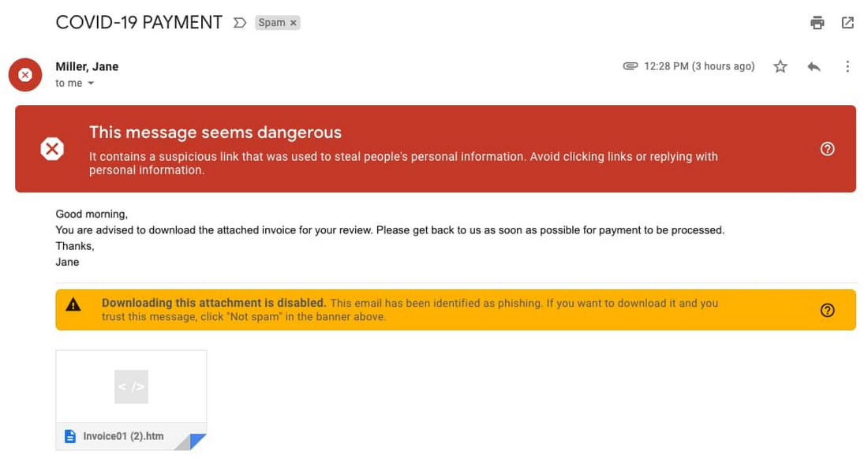This screenshot has width=868, height=470.
Task: Open email in new window icon
Action: tap(847, 23)
